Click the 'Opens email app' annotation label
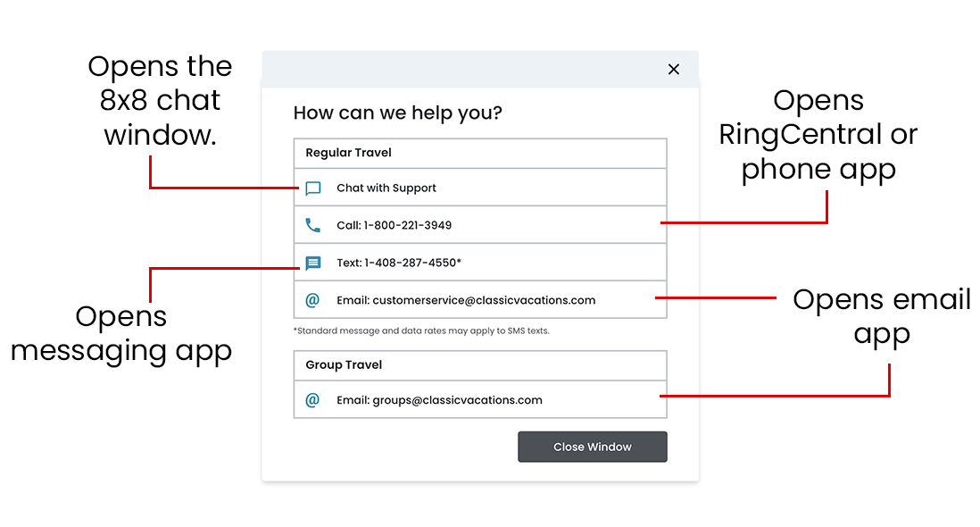 point(882,316)
